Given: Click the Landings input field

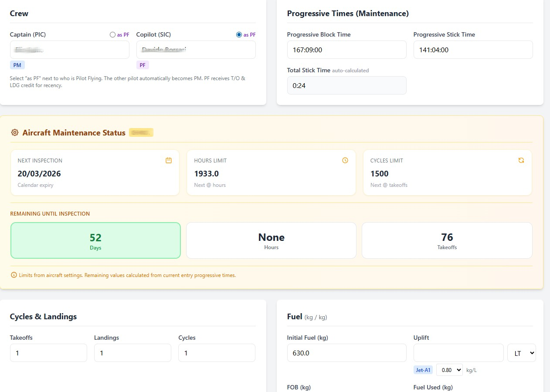Looking at the screenshot, I should [132, 353].
